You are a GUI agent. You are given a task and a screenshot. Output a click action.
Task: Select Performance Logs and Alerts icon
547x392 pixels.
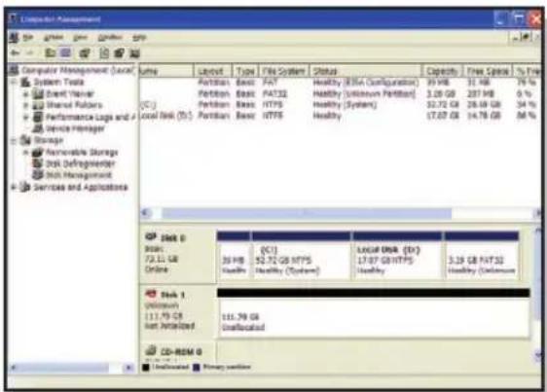pyautogui.click(x=38, y=117)
